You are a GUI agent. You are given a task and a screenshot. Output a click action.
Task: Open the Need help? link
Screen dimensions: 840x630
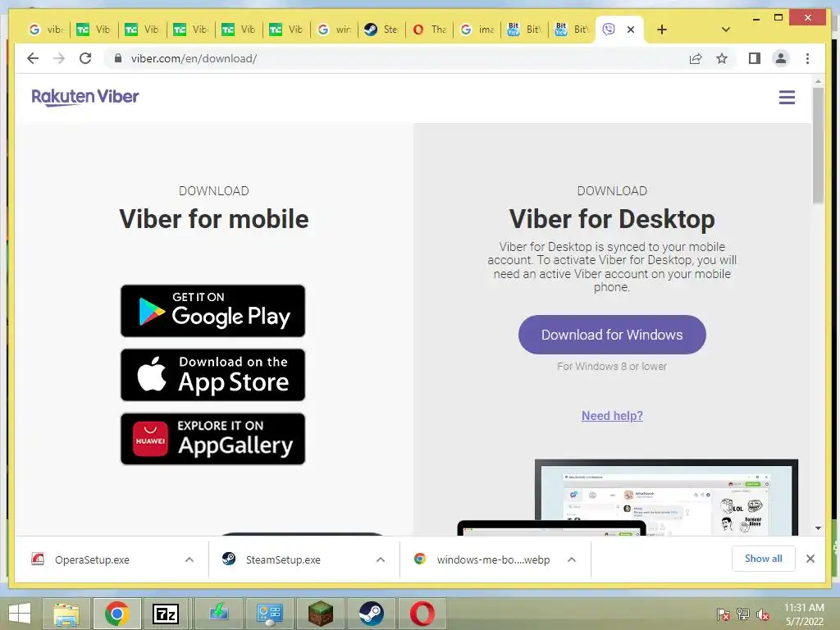(612, 416)
